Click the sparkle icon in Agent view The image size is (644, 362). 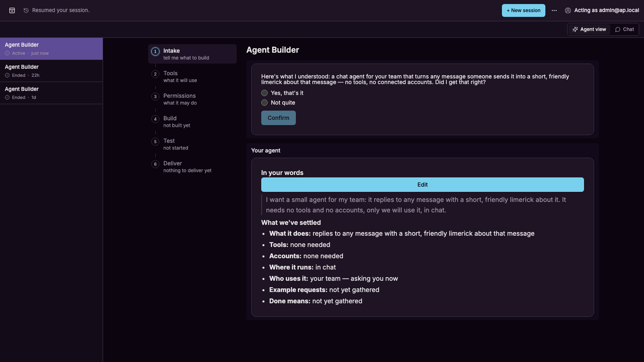(x=575, y=29)
